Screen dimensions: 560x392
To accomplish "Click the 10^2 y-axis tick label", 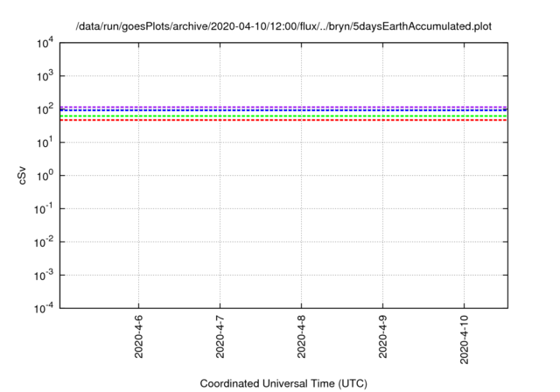I will 45,109.
